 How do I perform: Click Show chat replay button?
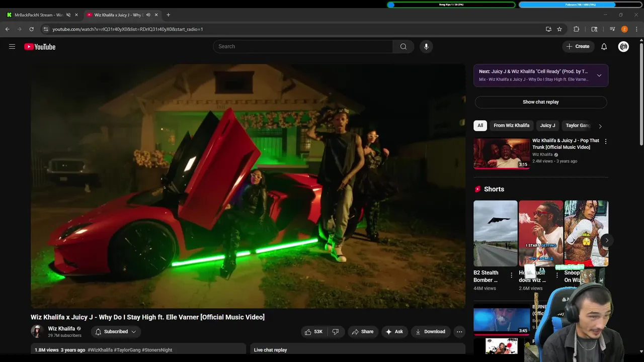click(x=541, y=102)
